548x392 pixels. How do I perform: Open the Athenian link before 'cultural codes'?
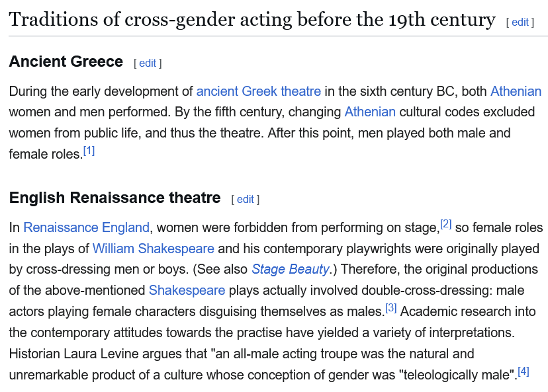(x=370, y=112)
